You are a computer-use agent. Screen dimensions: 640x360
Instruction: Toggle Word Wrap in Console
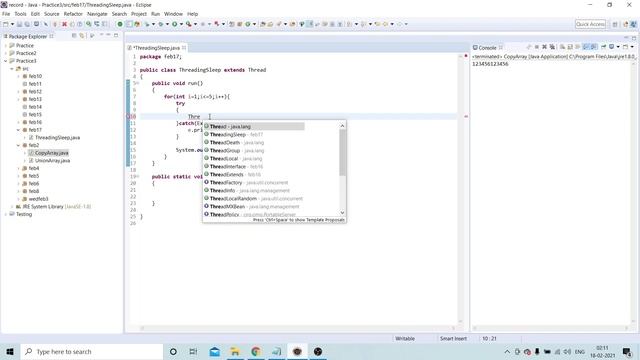578,47
